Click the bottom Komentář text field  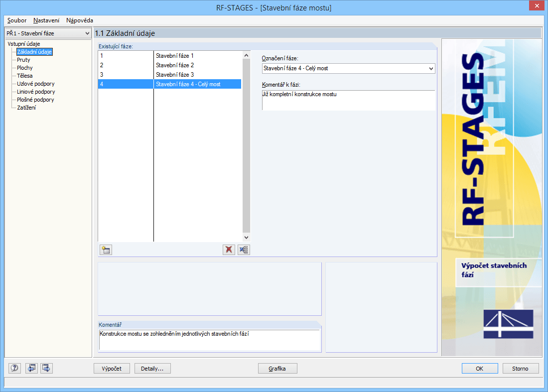(210, 340)
